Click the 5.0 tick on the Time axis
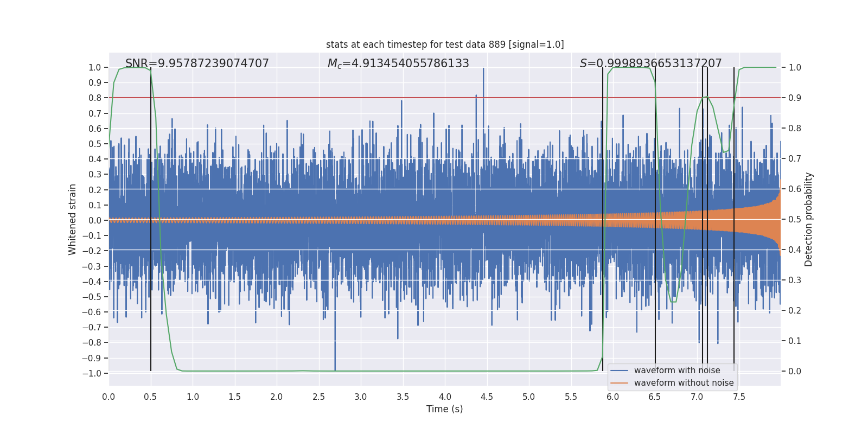 [x=529, y=397]
